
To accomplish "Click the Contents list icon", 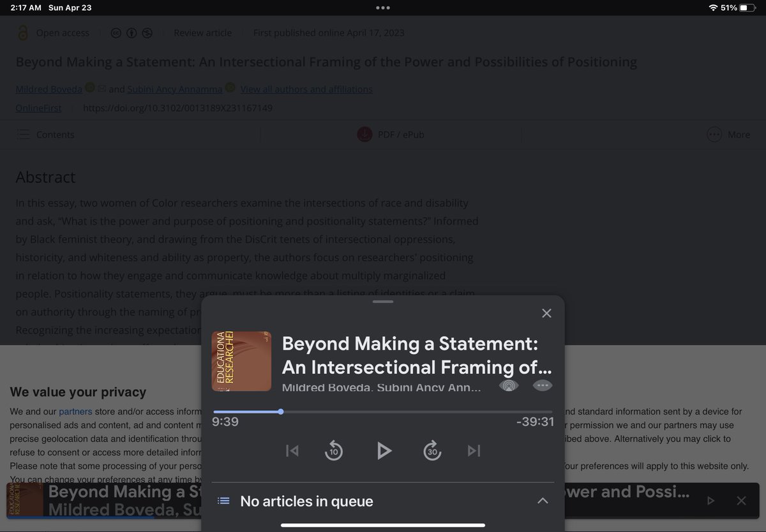I will pos(23,135).
